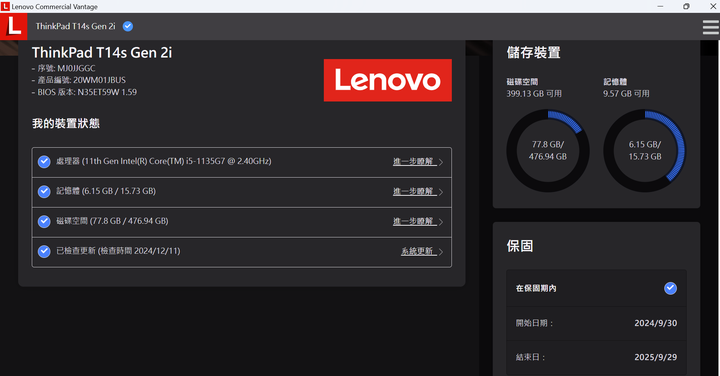Click the warranty start date 2024/9/30

click(x=656, y=323)
